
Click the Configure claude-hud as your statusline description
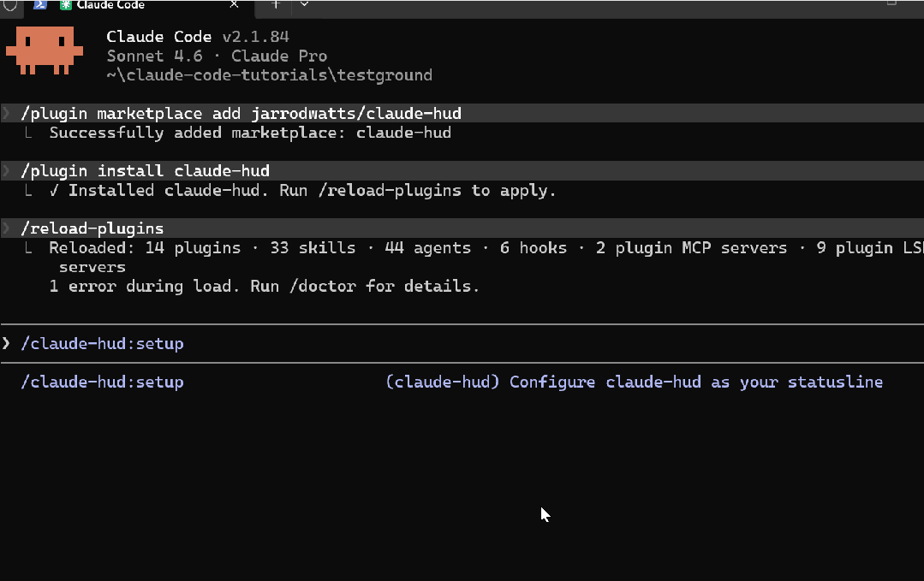pyautogui.click(x=633, y=382)
